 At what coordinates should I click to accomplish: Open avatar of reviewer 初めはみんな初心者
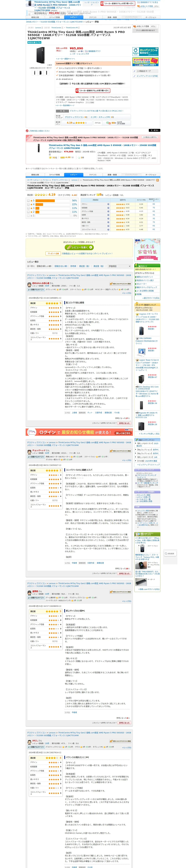pos(29,285)
